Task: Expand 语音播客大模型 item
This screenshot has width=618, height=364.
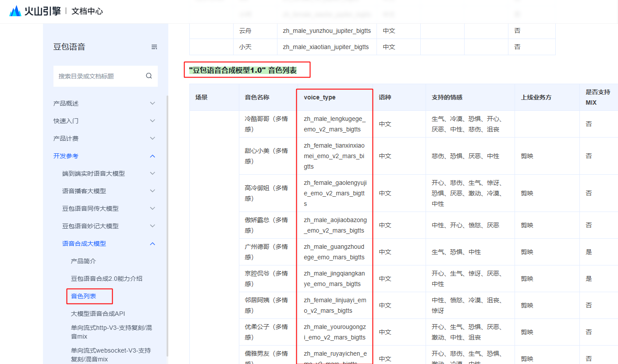Action: (109, 191)
